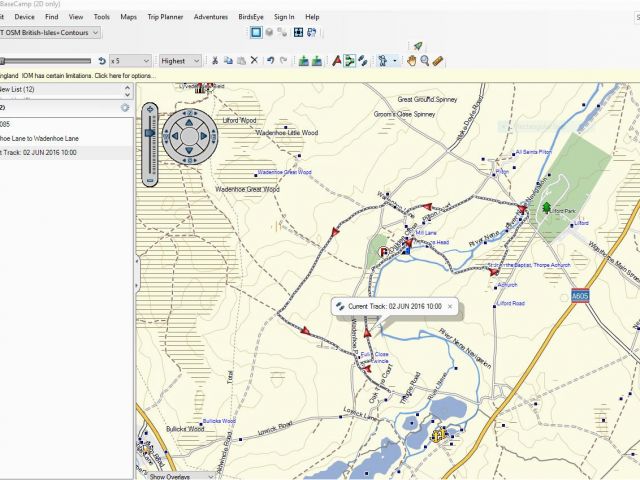Open the Trip Planner menu
640x480 pixels.
click(x=165, y=17)
